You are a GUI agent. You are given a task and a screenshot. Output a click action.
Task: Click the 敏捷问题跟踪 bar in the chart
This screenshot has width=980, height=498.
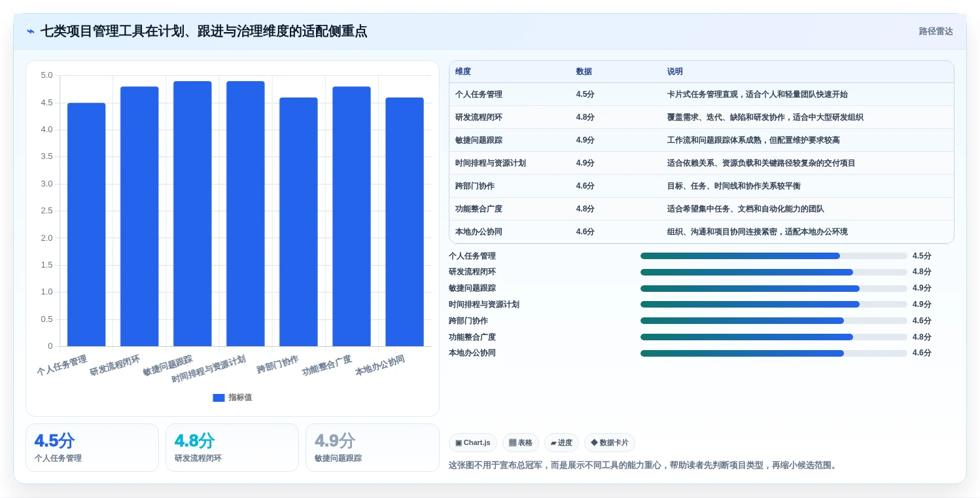[x=192, y=213]
